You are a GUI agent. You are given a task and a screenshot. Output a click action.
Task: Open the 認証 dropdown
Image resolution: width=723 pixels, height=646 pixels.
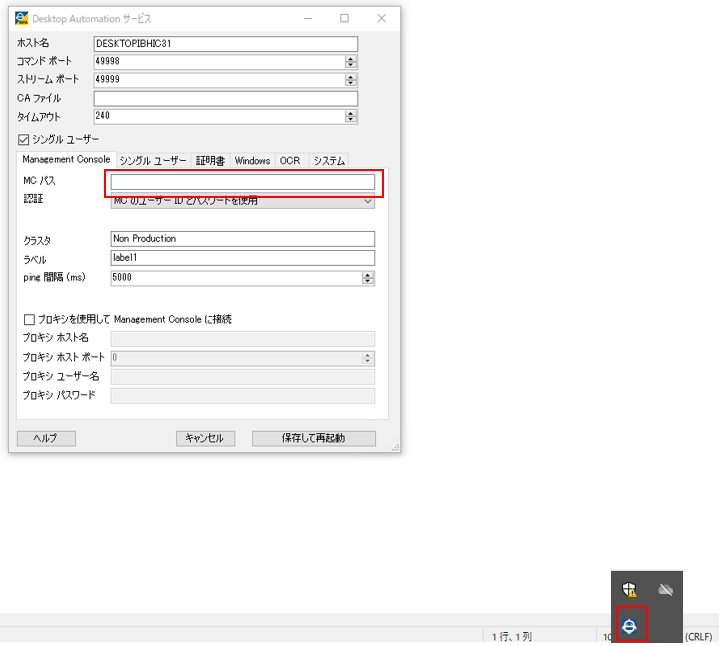(243, 202)
